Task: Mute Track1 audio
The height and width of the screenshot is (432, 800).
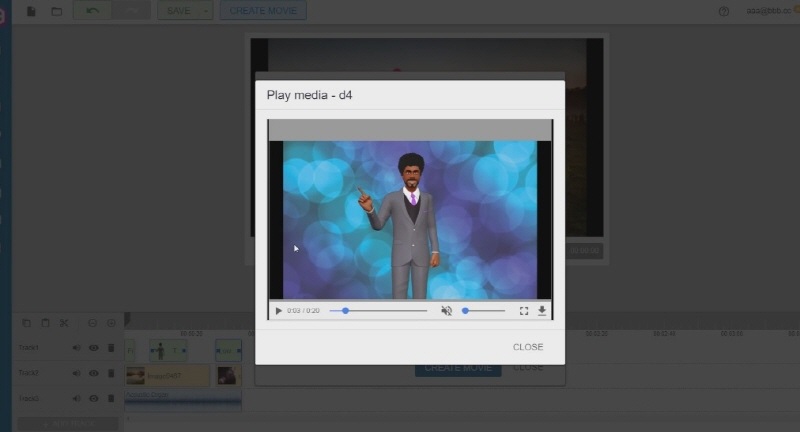Action: click(76, 348)
